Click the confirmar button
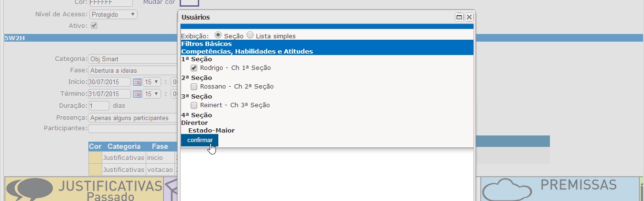 (x=200, y=140)
